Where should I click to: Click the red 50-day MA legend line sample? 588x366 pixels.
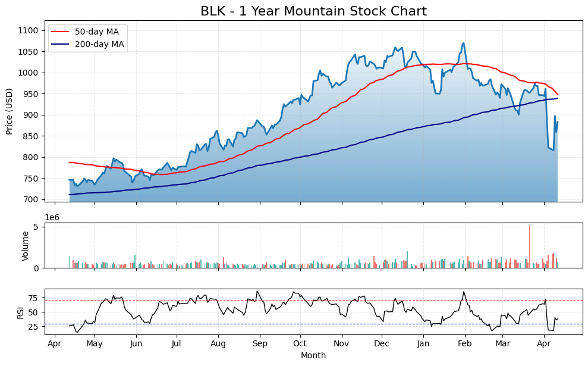coord(61,32)
